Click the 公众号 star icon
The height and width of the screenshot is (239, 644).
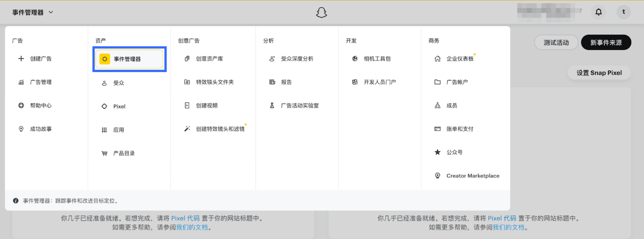pyautogui.click(x=438, y=152)
